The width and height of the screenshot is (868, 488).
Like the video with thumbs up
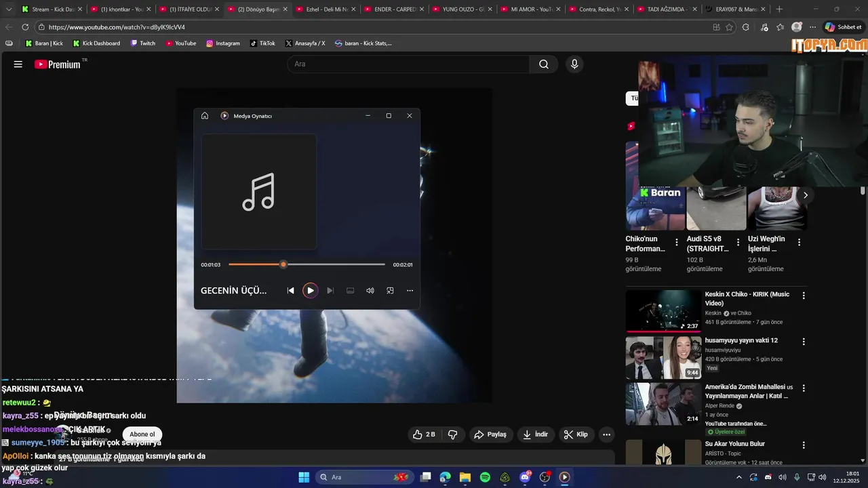pos(424,434)
